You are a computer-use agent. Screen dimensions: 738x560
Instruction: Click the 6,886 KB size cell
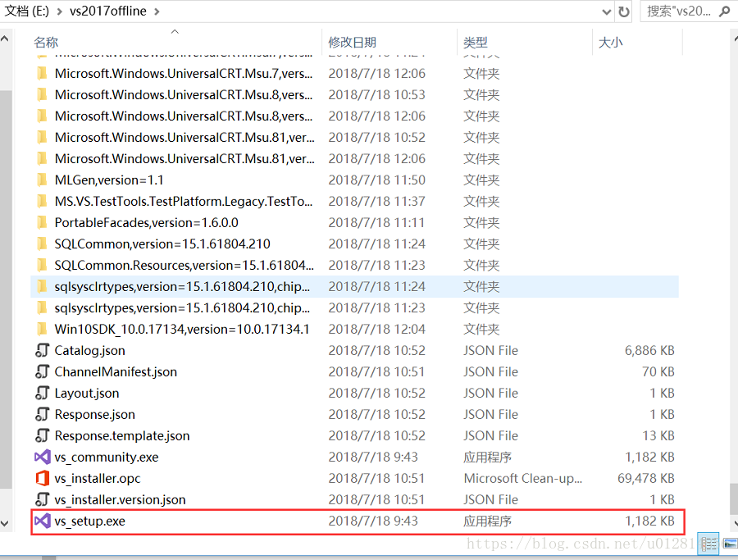[649, 350]
